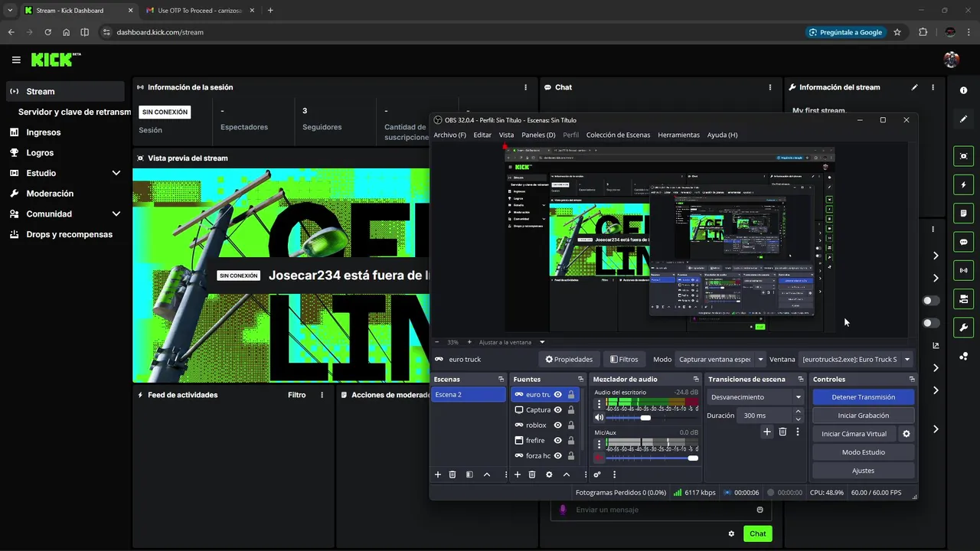The height and width of the screenshot is (551, 980).
Task: Remove the scene transition with the trash icon
Action: pos(782,432)
